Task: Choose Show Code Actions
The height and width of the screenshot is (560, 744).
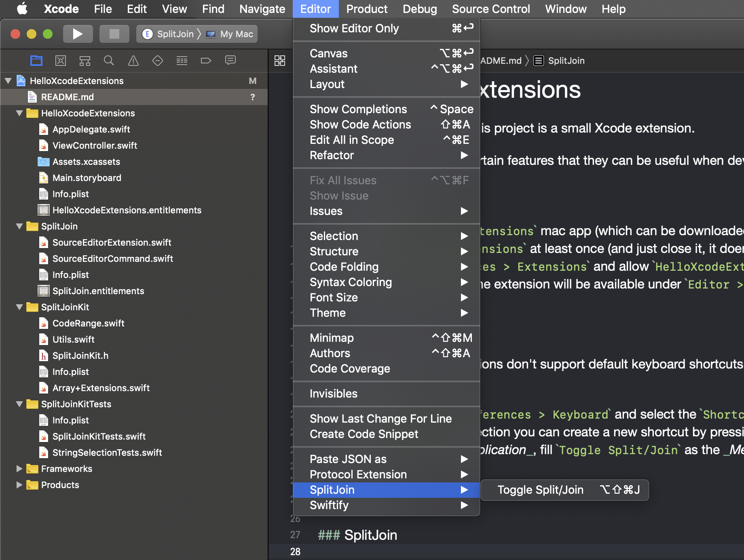Action: click(x=386, y=124)
